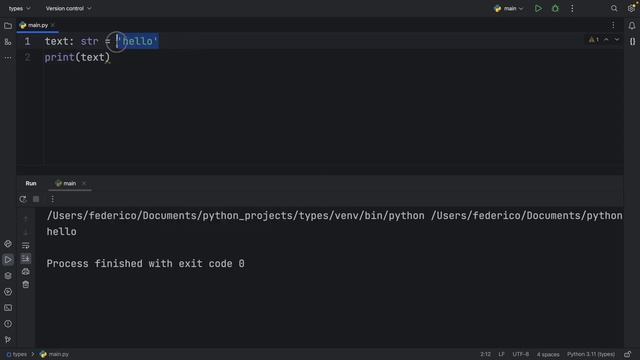This screenshot has height=360, width=640.
Task: Click hello output in console
Action: [x=62, y=232]
